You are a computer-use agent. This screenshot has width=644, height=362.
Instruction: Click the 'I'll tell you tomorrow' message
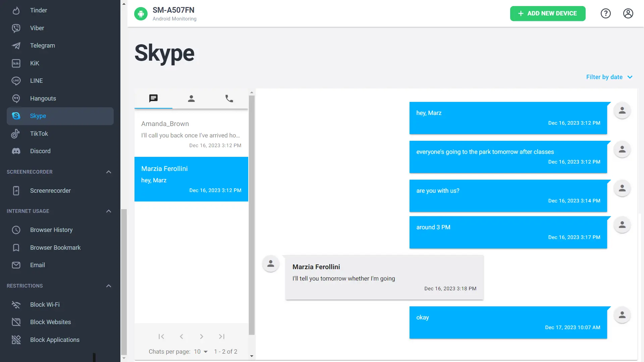point(384,278)
